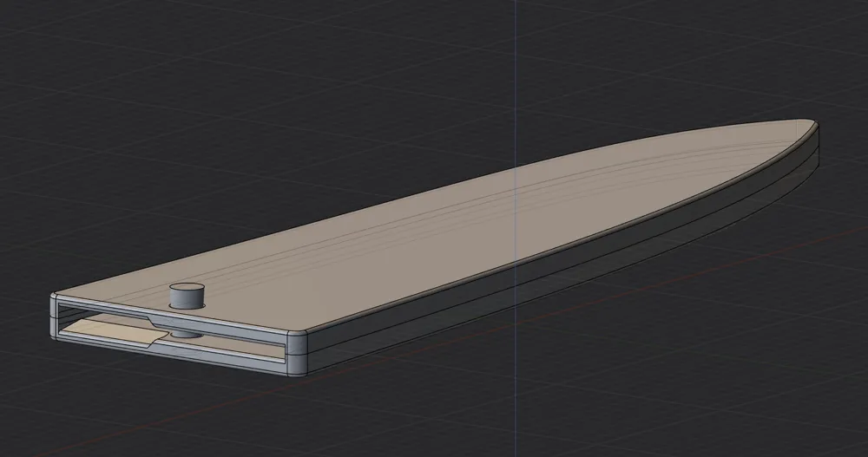This screenshot has height=457, width=868.
Task: Click the blue vertical Z-axis line
Action: point(516,52)
